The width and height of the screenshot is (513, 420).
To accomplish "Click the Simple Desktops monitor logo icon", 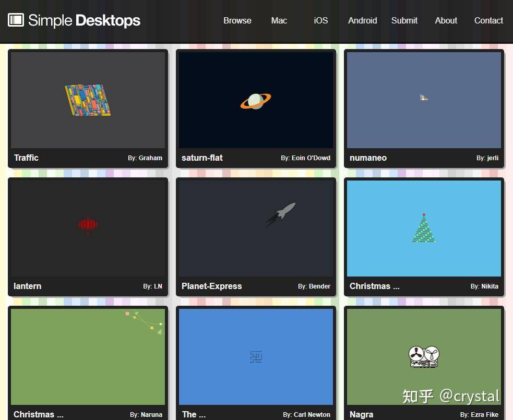I will point(16,20).
